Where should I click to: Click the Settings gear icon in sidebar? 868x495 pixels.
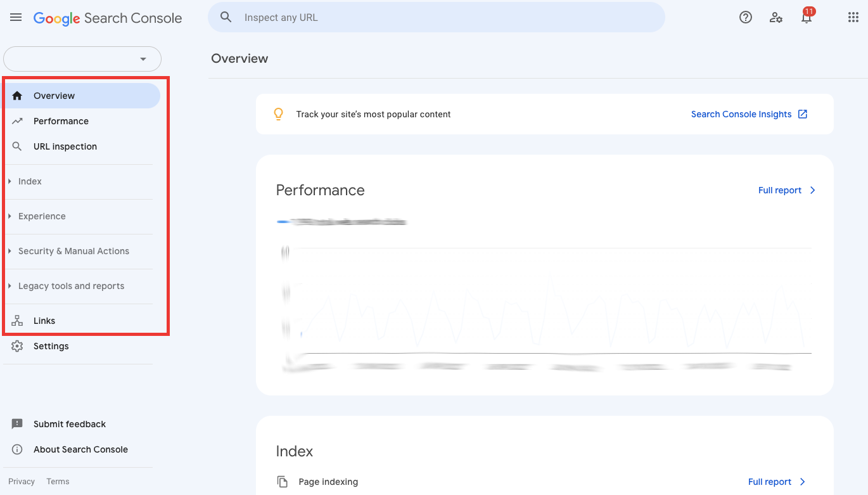[17, 346]
